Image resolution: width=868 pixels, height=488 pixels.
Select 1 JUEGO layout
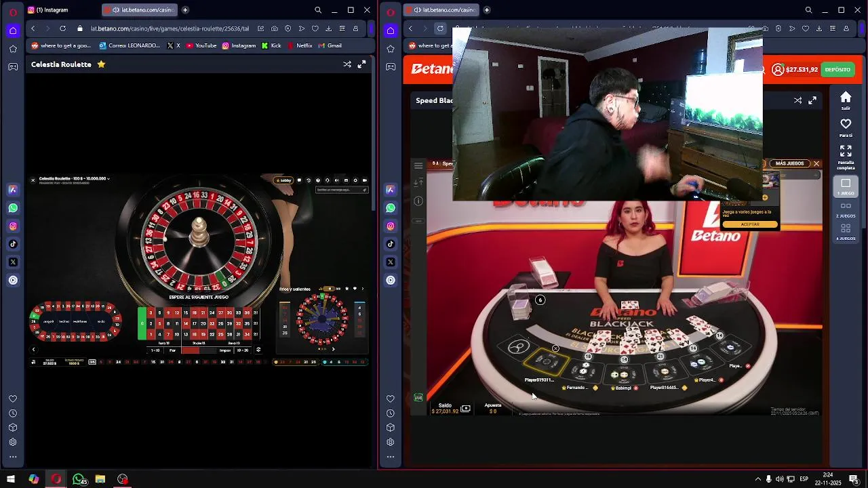coord(846,186)
